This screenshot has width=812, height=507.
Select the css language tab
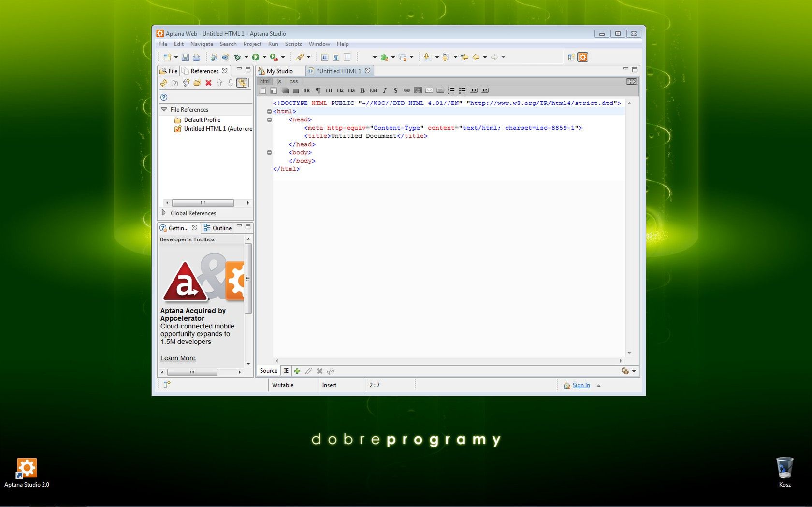(x=294, y=81)
